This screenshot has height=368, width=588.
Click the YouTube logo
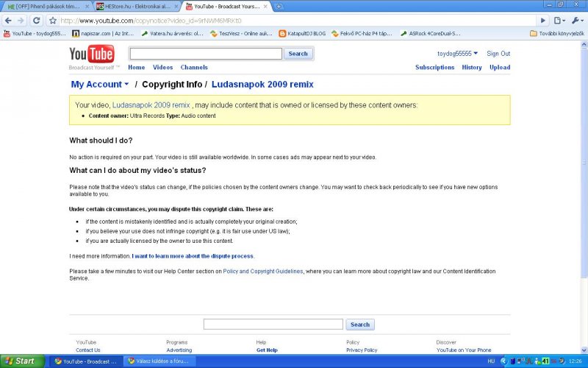tap(92, 54)
